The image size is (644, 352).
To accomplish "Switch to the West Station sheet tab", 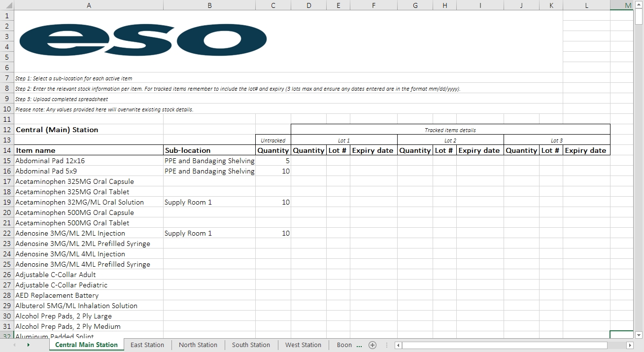I will (x=303, y=345).
